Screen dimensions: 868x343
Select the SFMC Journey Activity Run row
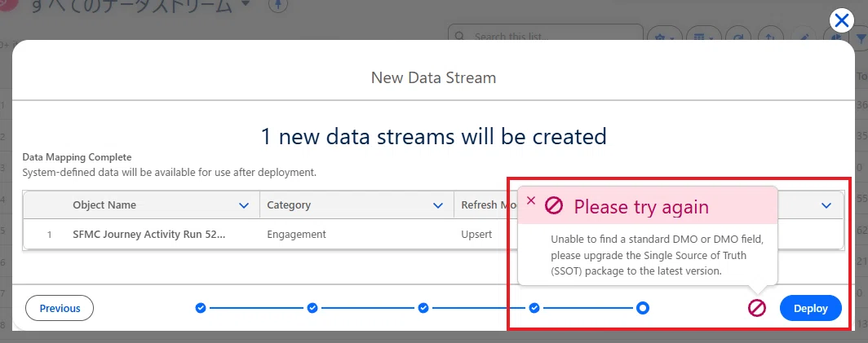tap(433, 235)
